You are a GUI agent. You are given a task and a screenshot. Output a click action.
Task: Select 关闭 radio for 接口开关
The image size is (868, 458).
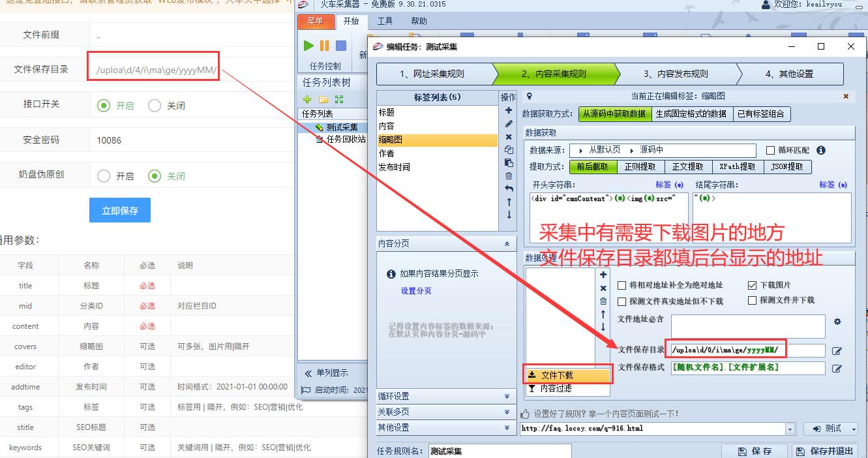click(x=154, y=105)
